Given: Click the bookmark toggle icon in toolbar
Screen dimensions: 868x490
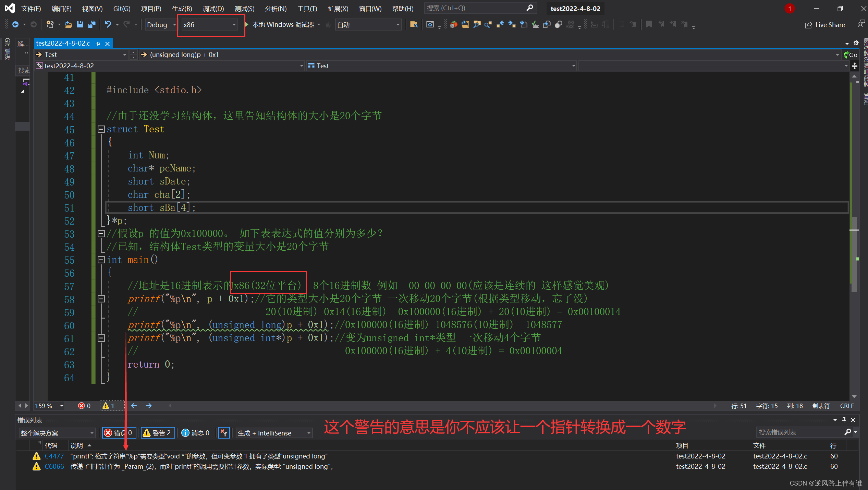Looking at the screenshot, I should tap(649, 25).
